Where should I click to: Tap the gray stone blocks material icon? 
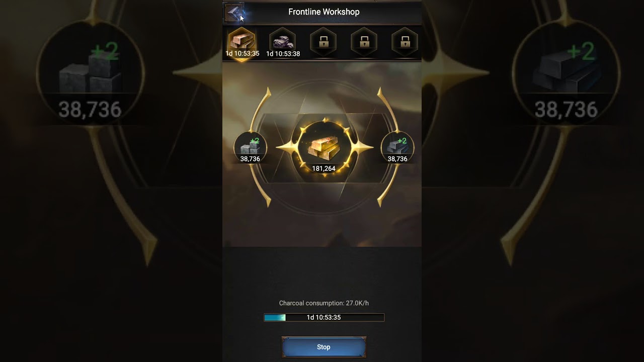(250, 147)
